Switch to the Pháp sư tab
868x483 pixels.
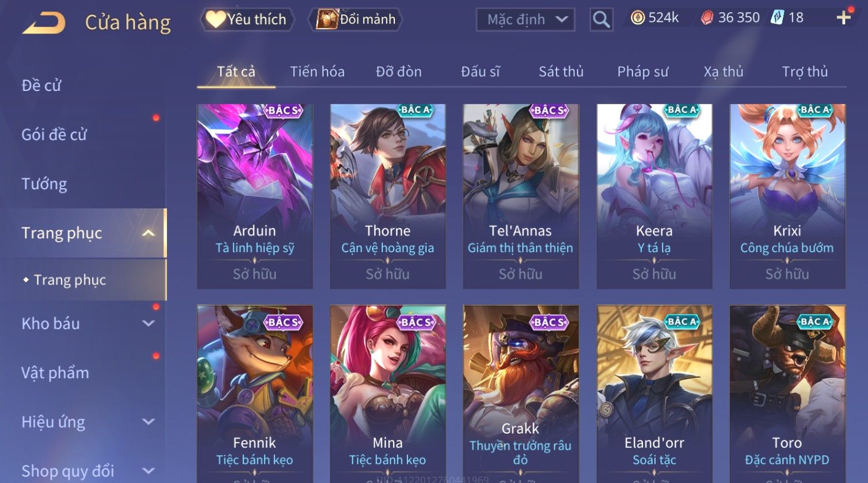(642, 71)
